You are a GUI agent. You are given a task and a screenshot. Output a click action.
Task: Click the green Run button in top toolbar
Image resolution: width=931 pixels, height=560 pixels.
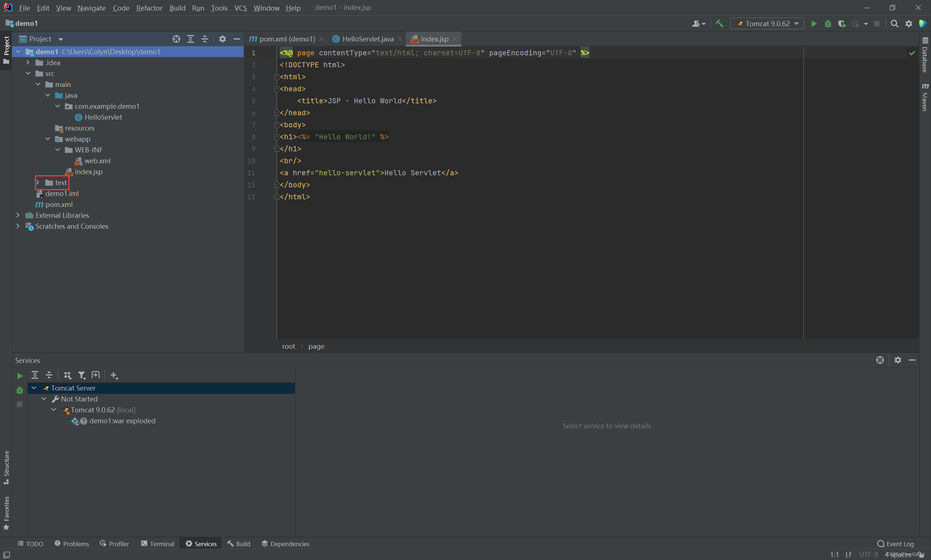pos(814,24)
